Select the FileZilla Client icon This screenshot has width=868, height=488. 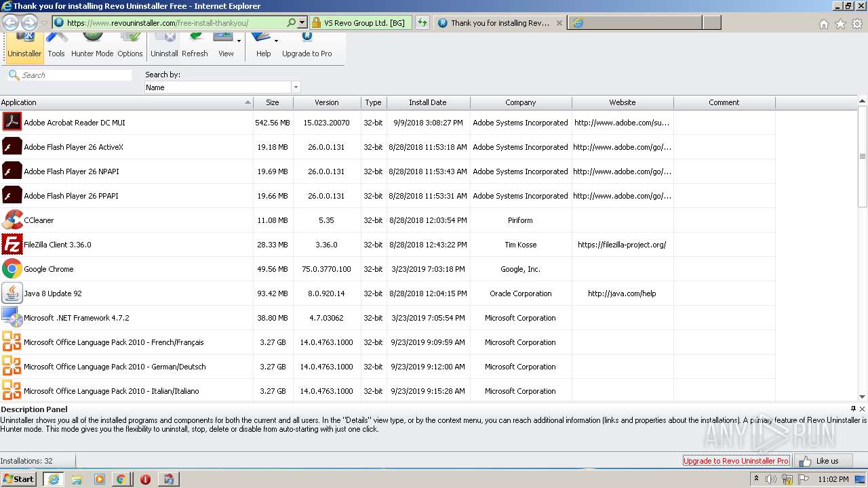pos(12,245)
